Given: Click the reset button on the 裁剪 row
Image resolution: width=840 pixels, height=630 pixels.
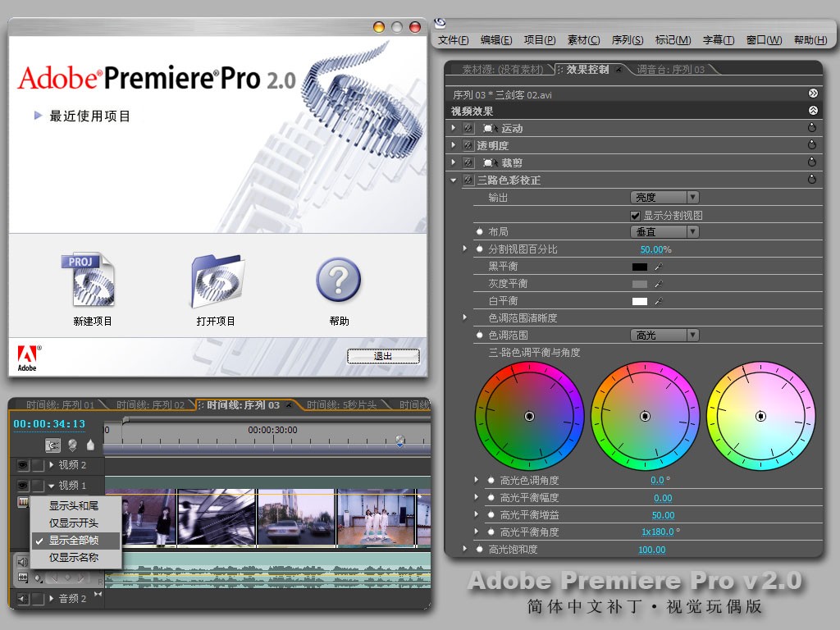Looking at the screenshot, I should pos(812,162).
